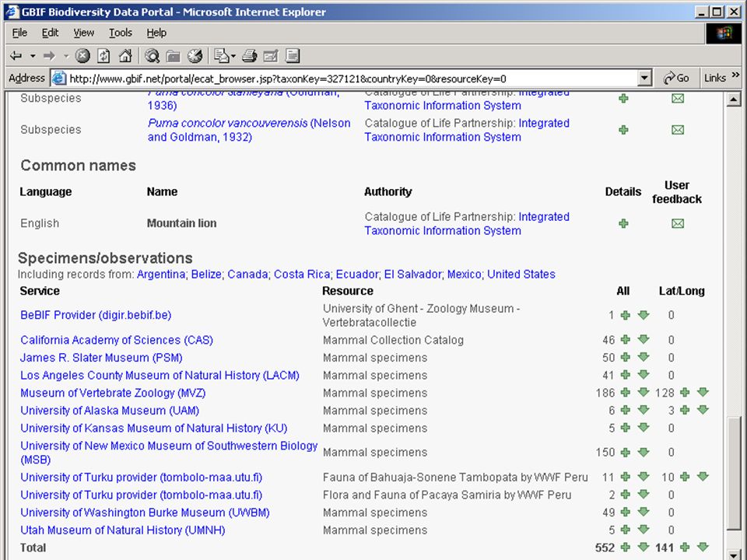The image size is (747, 560).
Task: Send feedback envelope for Puma concolor vancouverensis
Action: pyautogui.click(x=678, y=130)
